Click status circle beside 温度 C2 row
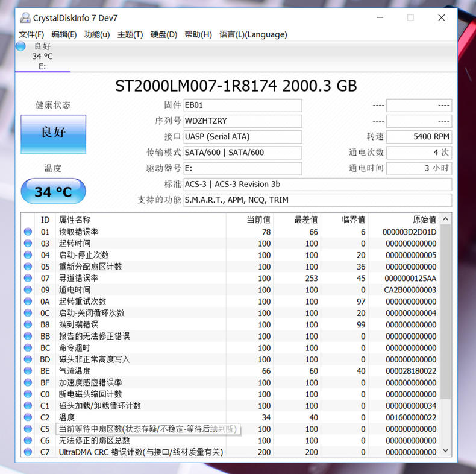 [28, 417]
